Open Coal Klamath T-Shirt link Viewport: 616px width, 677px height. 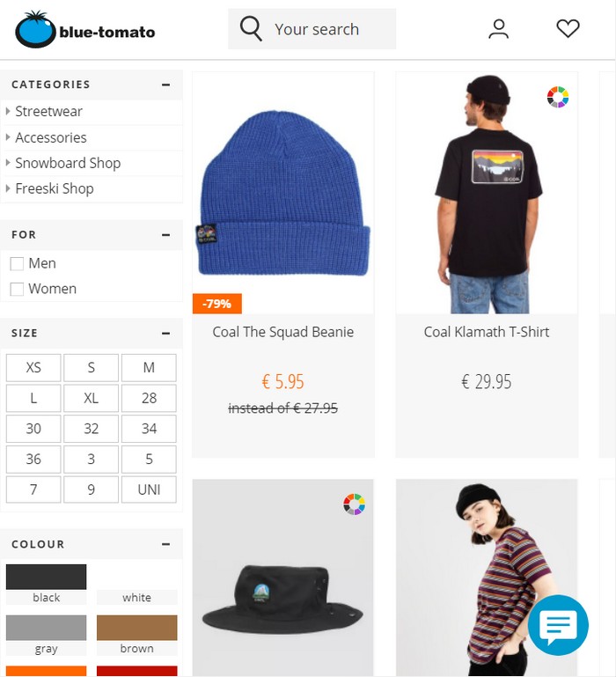coord(487,332)
